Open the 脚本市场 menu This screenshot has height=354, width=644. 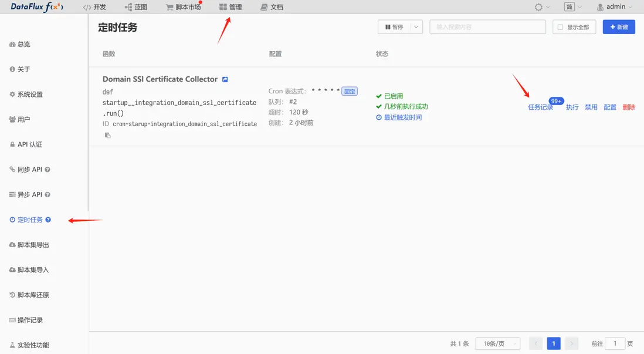pyautogui.click(x=184, y=7)
